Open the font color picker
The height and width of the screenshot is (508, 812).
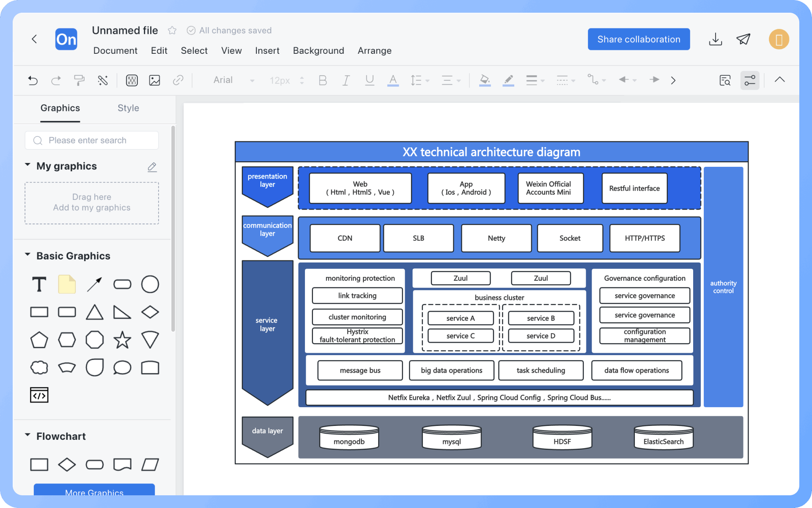point(393,80)
